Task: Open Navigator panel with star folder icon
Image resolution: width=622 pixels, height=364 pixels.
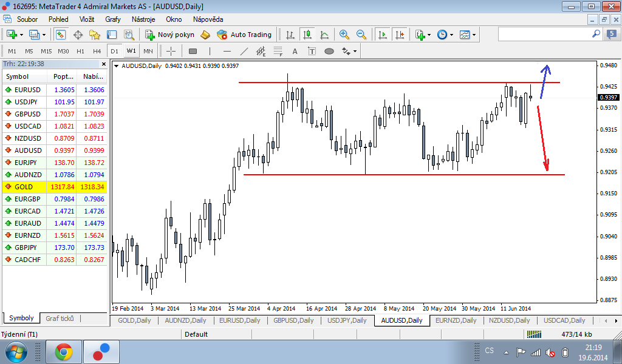Action: tap(94, 35)
